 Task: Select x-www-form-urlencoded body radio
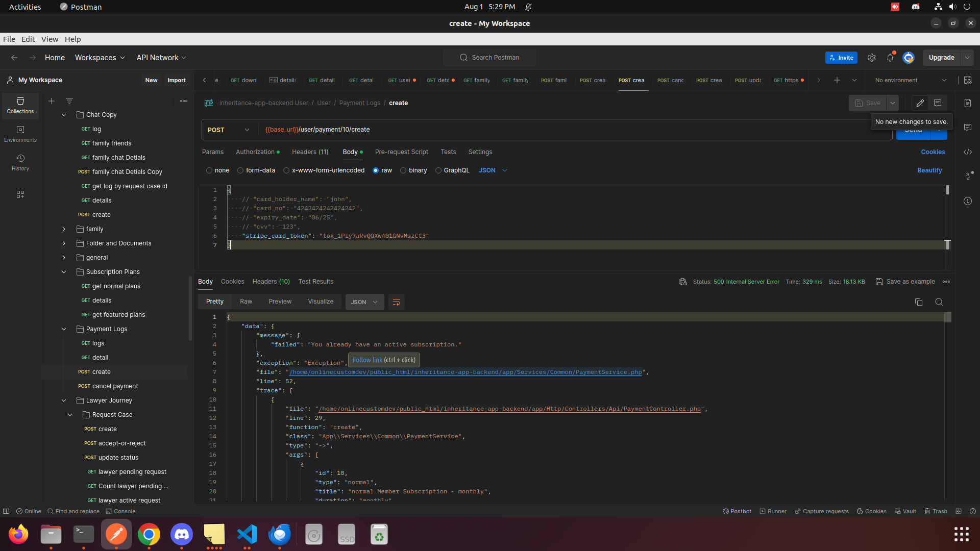coord(286,170)
